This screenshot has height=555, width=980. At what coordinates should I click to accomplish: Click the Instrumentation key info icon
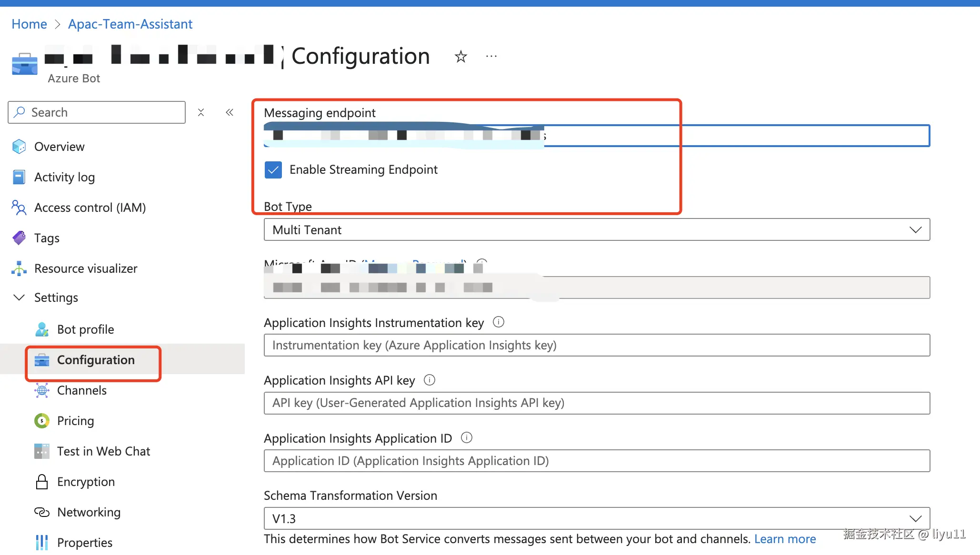[498, 322]
